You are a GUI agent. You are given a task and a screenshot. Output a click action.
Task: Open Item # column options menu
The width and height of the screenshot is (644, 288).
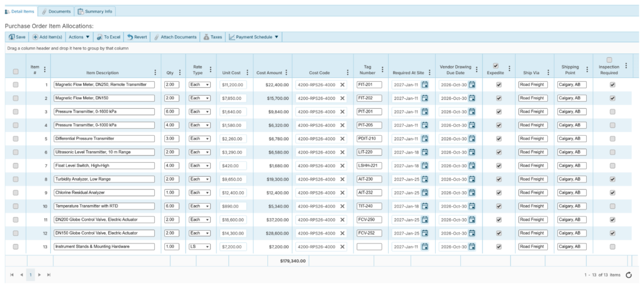45,69
